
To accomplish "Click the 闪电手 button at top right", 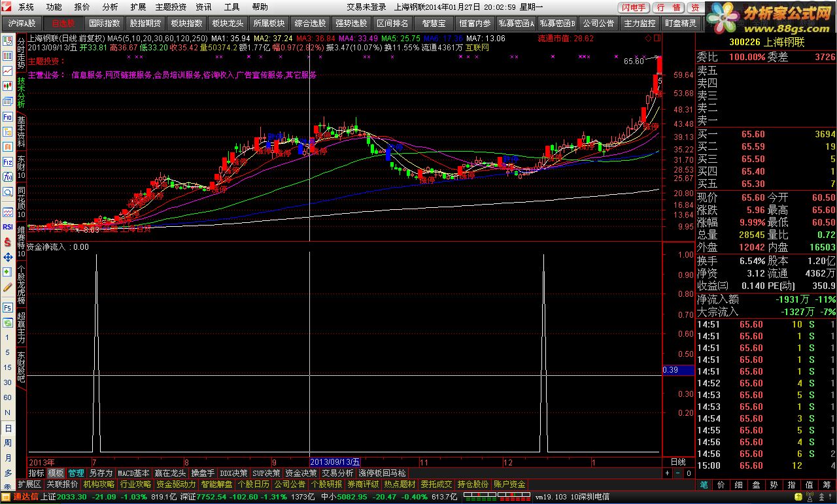I will [x=634, y=7].
